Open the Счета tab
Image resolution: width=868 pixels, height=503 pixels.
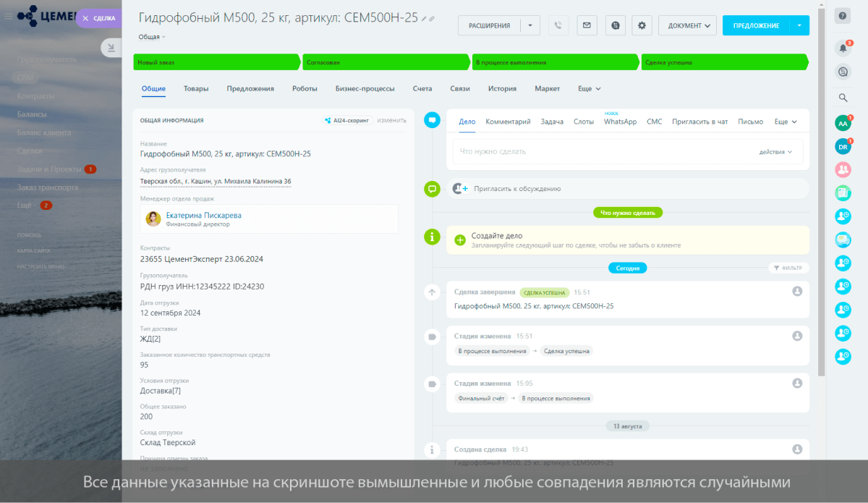(422, 89)
